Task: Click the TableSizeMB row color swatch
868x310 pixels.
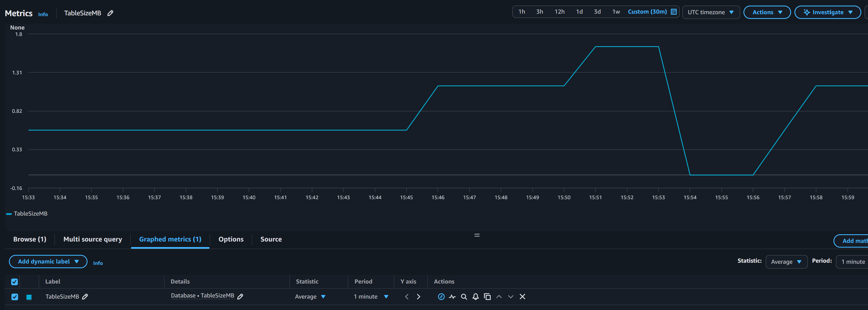Action: pos(29,297)
